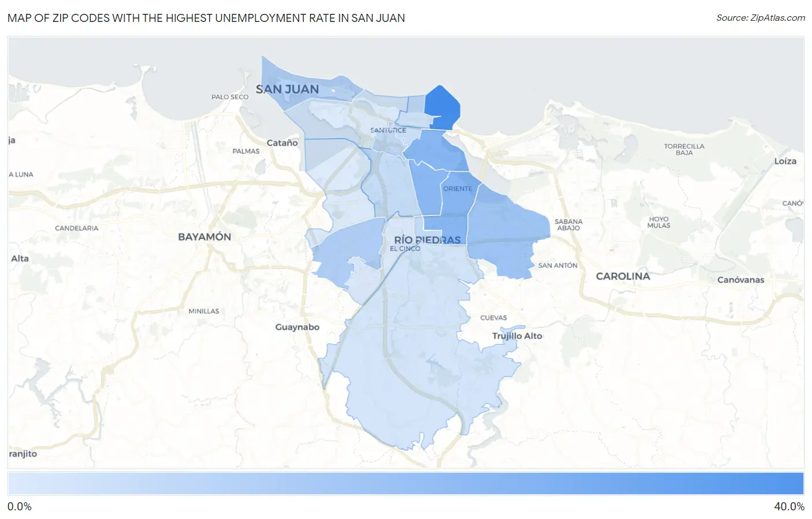The height and width of the screenshot is (519, 812).
Task: Click the Guaynabo label
Action: click(297, 327)
